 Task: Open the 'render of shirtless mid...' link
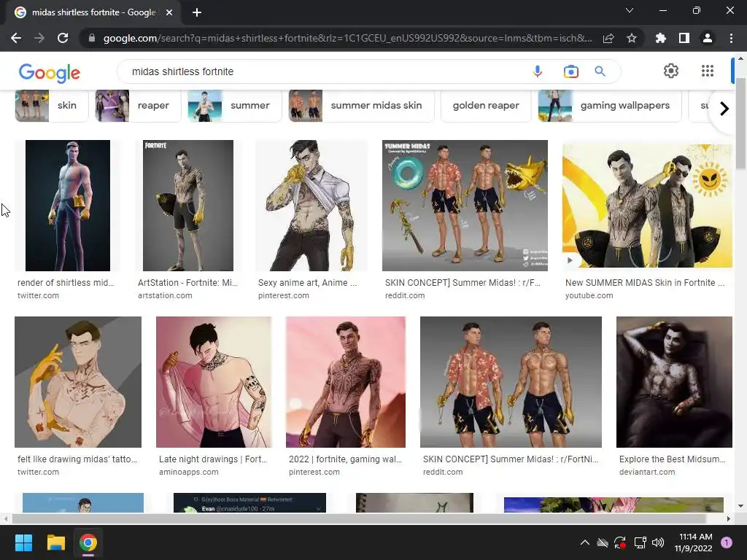[x=66, y=282]
